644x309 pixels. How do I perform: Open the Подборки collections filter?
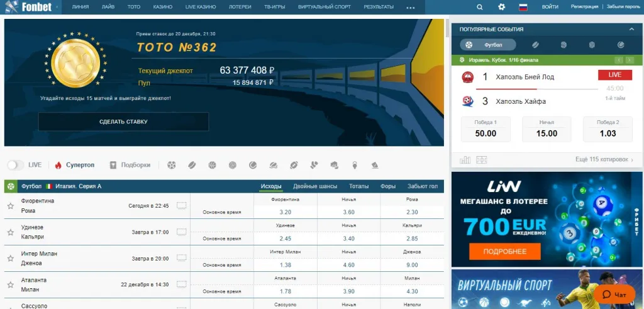130,165
